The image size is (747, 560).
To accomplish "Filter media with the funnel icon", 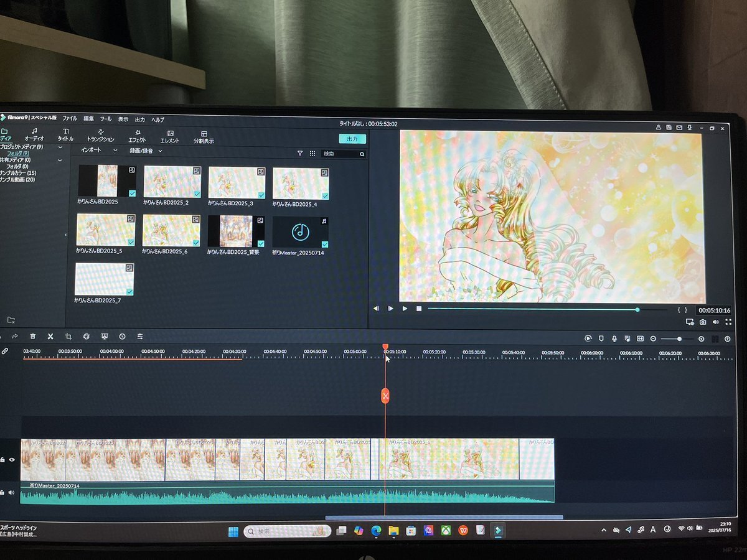I will coord(300,153).
